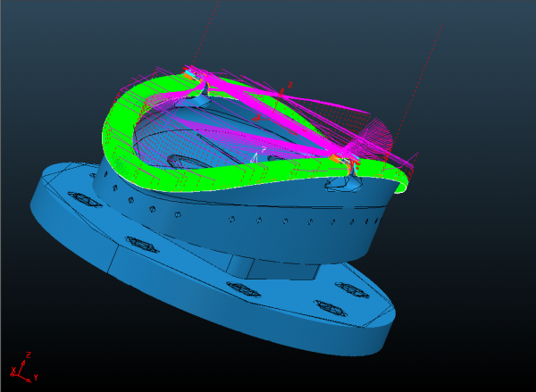536x392 pixels.
Task: Click the red workplane Z axis label
Action: 290,84
